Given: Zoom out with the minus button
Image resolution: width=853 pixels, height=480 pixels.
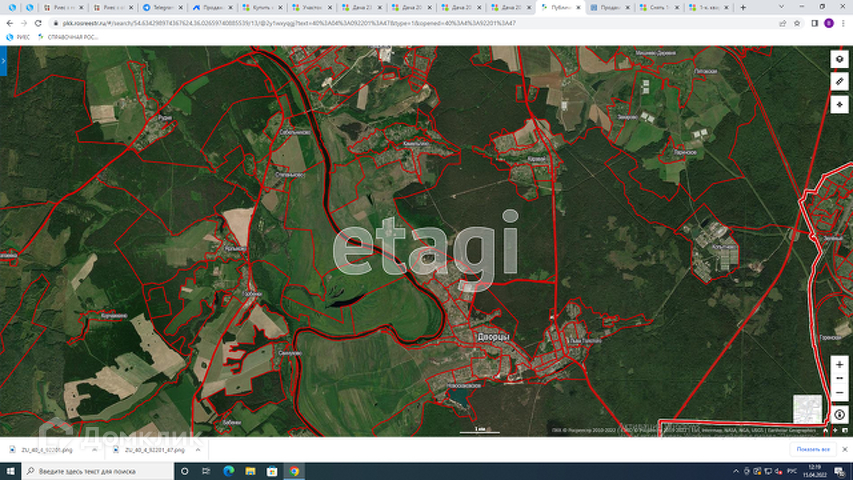Looking at the screenshot, I should (x=839, y=392).
